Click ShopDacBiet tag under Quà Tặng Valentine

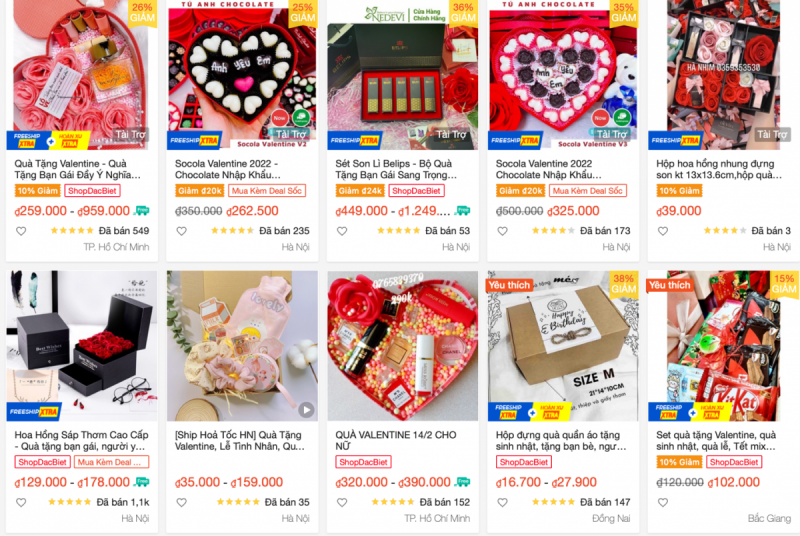pyautogui.click(x=92, y=191)
